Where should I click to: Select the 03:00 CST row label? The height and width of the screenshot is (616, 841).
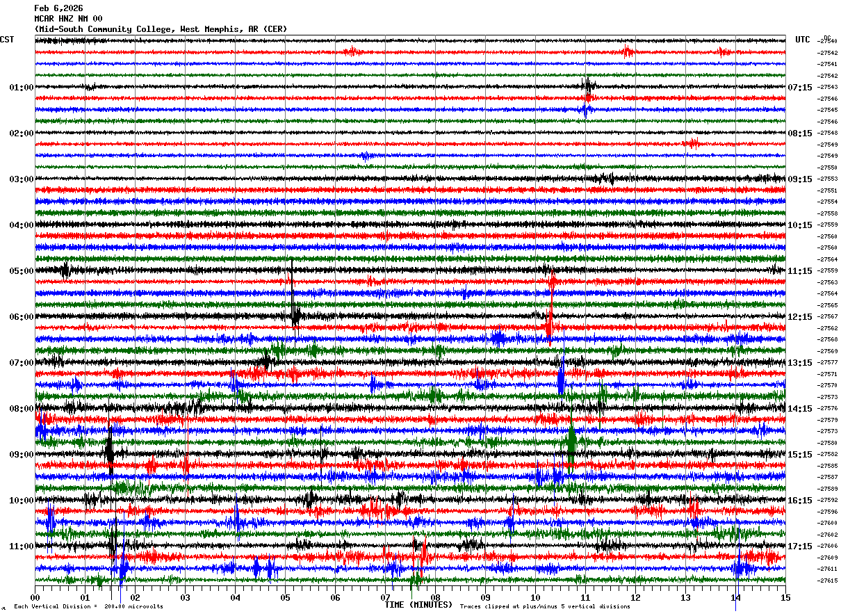pos(22,179)
